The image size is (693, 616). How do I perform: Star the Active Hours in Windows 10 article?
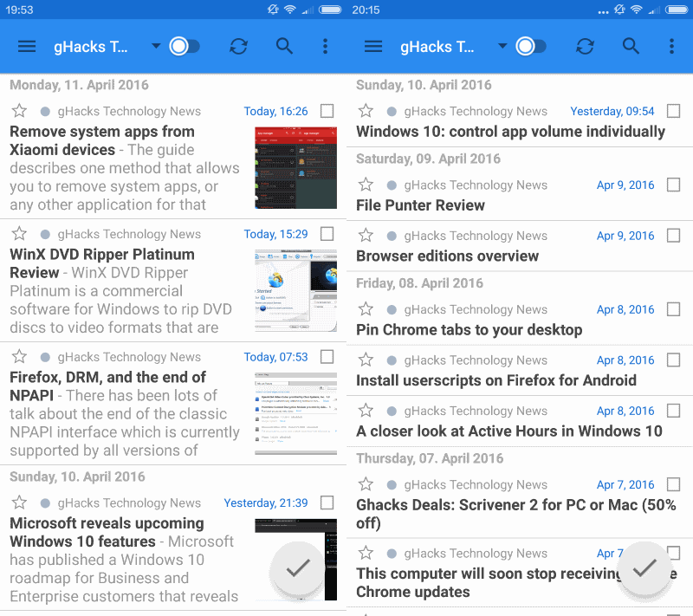coord(366,411)
